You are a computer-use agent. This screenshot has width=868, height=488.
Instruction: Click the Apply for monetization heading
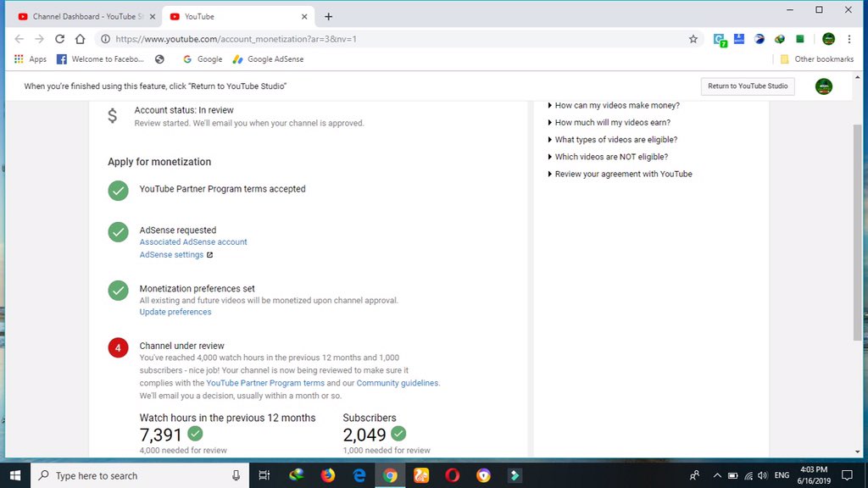(x=159, y=162)
